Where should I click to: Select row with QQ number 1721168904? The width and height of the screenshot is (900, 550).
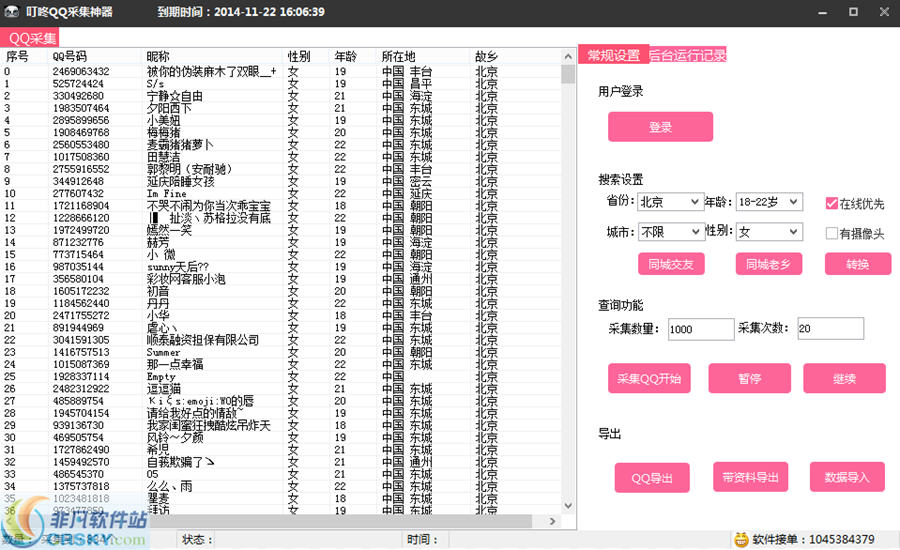click(281, 206)
